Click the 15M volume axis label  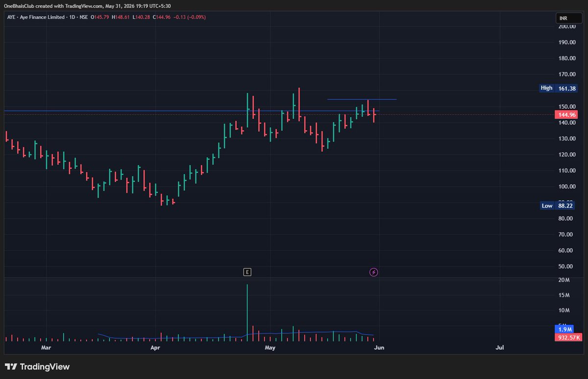coord(563,295)
